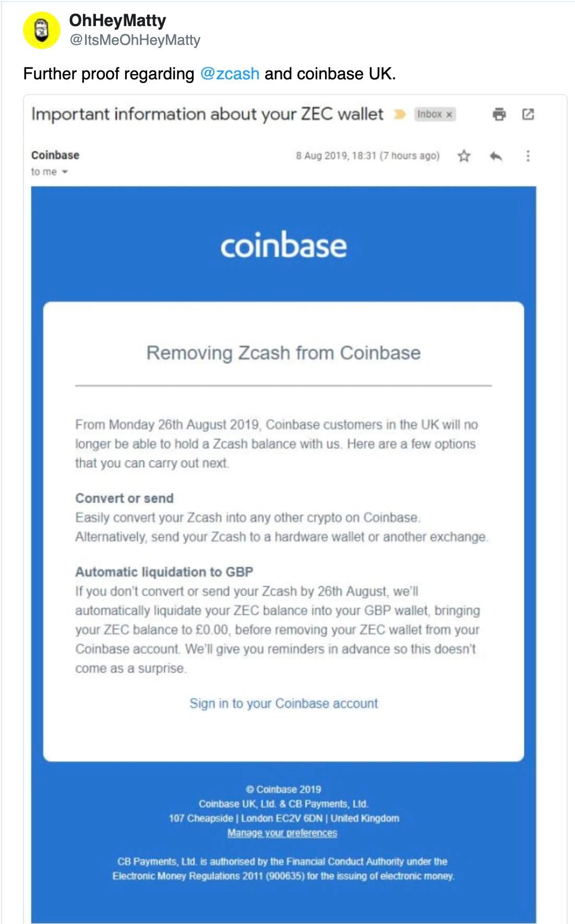
Task: Star the Coinbase email
Action: click(x=464, y=156)
